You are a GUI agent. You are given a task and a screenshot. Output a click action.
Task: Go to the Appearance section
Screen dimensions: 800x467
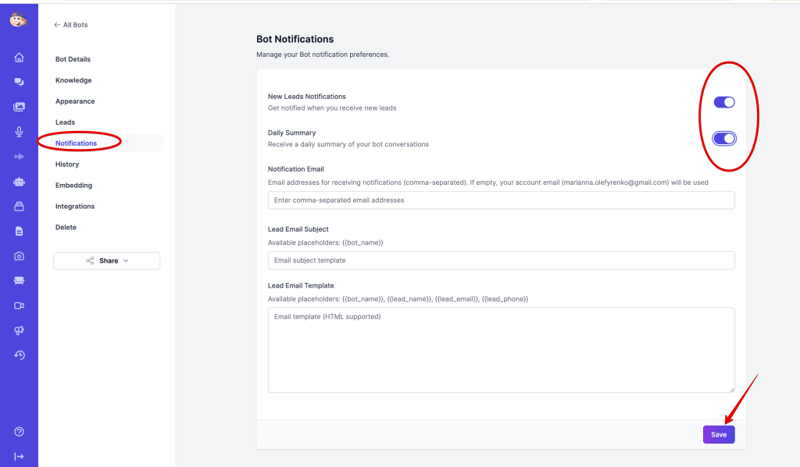click(x=75, y=101)
